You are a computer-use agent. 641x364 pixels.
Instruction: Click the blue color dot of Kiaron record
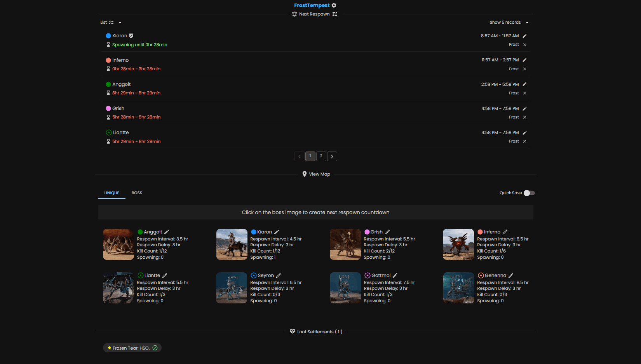coord(108,36)
